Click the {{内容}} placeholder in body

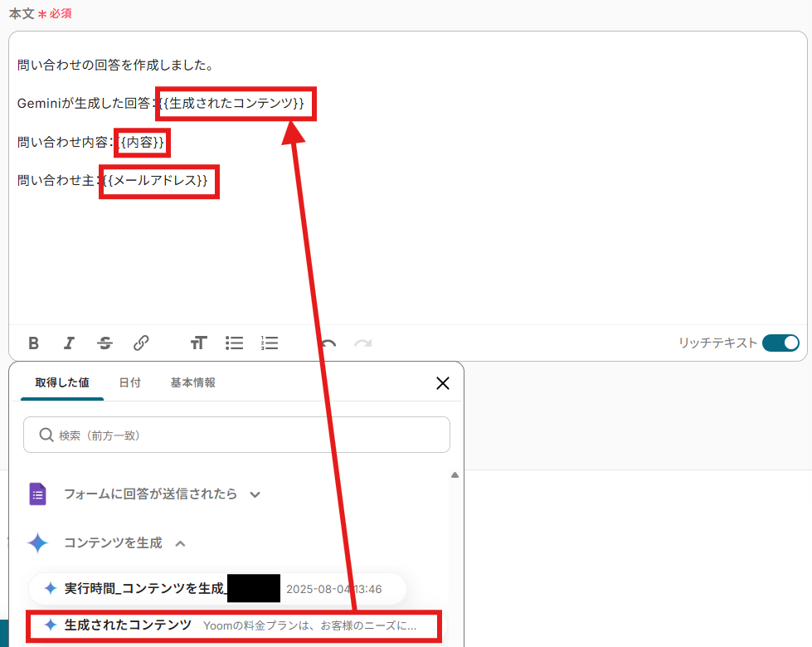(141, 142)
